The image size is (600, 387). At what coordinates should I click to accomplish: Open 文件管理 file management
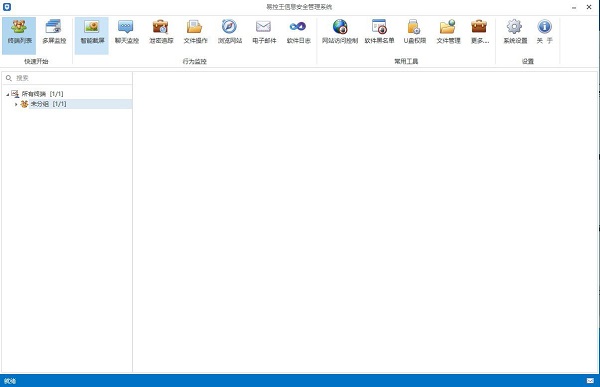tap(448, 35)
